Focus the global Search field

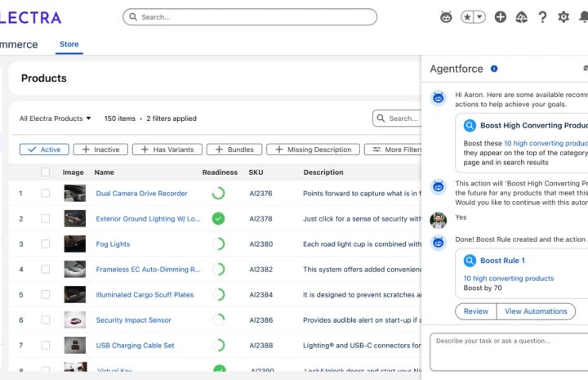point(250,17)
